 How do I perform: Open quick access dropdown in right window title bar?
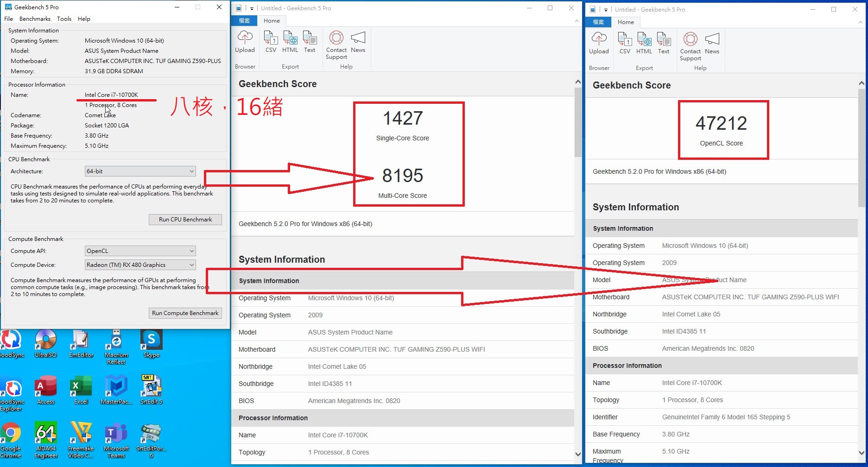(606, 10)
